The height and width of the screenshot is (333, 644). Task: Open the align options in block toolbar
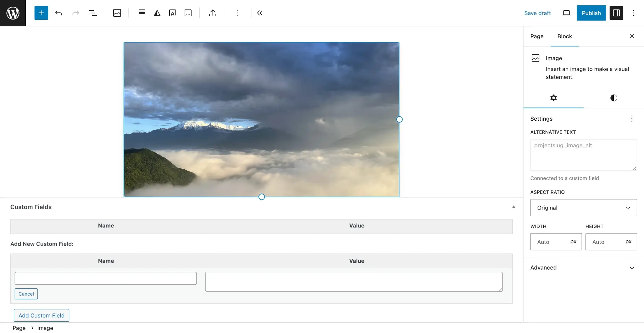pos(142,13)
